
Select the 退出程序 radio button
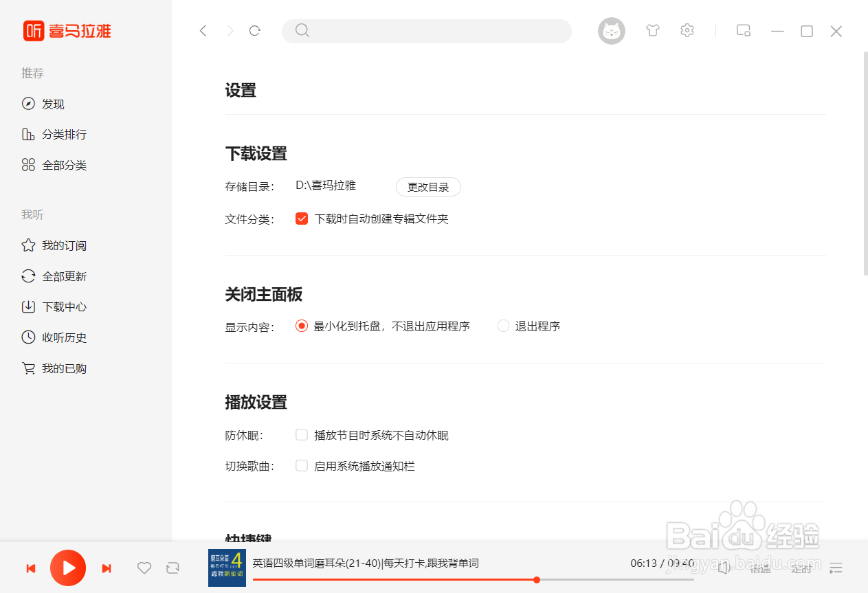tap(503, 326)
